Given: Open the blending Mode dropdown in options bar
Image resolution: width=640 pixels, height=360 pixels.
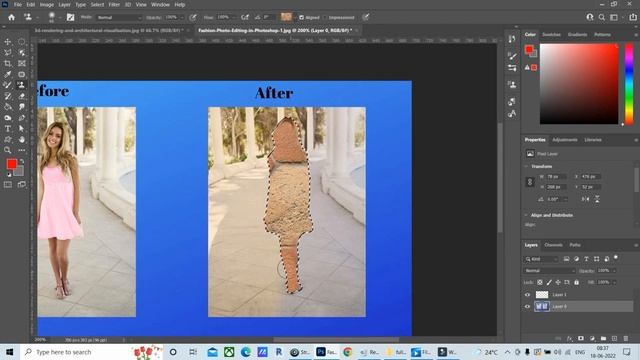Looking at the screenshot, I should click(119, 18).
